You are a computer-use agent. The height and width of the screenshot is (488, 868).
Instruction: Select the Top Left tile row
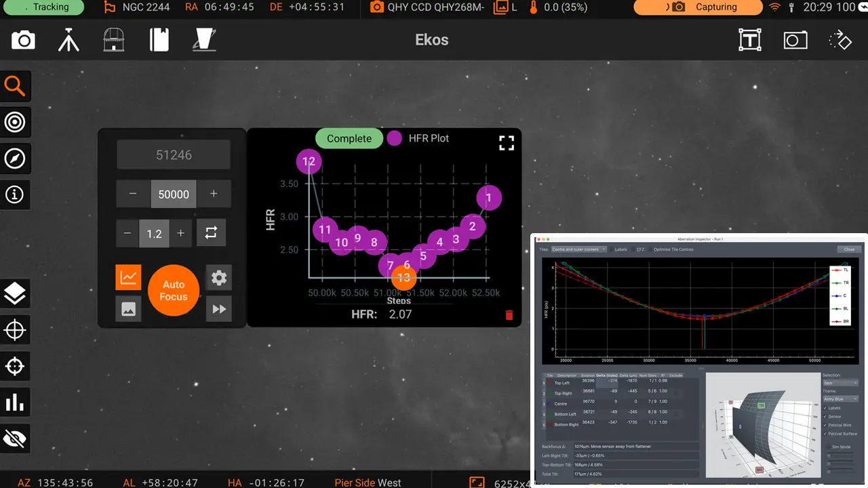621,383
